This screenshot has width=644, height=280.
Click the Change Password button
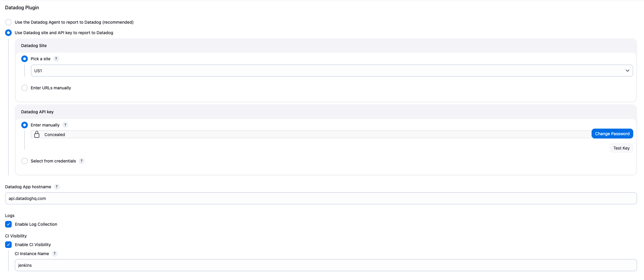point(612,134)
